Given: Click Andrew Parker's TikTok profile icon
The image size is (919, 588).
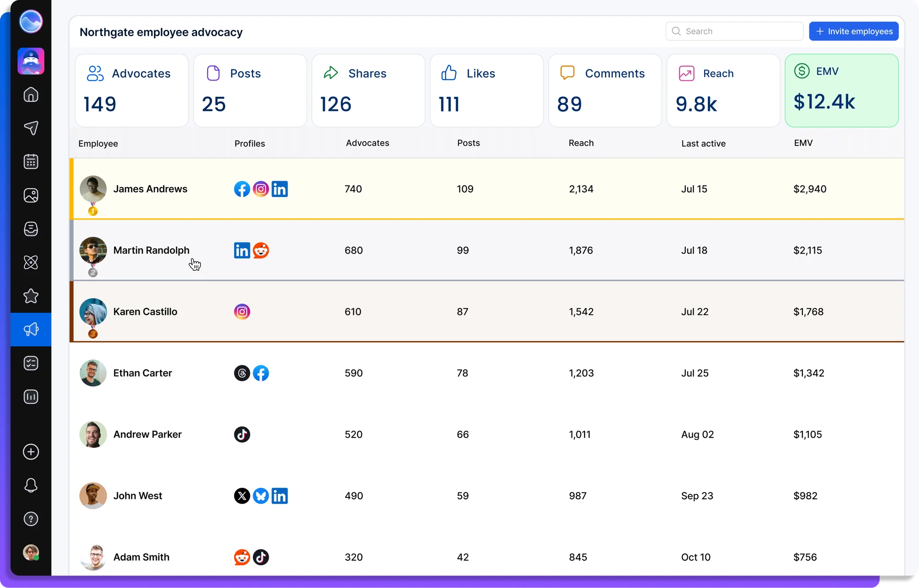Looking at the screenshot, I should (242, 435).
